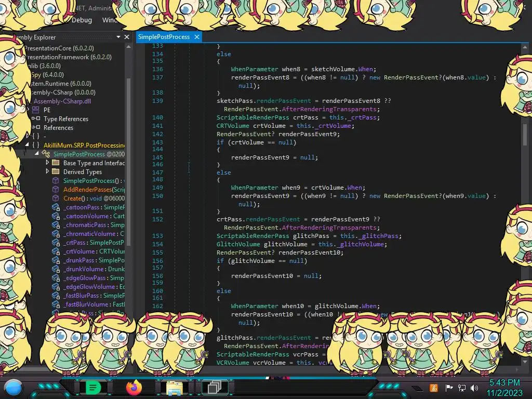Image resolution: width=532 pixels, height=399 pixels.
Task: Open the taskbar clock showing 5:43 PM
Action: (x=504, y=388)
